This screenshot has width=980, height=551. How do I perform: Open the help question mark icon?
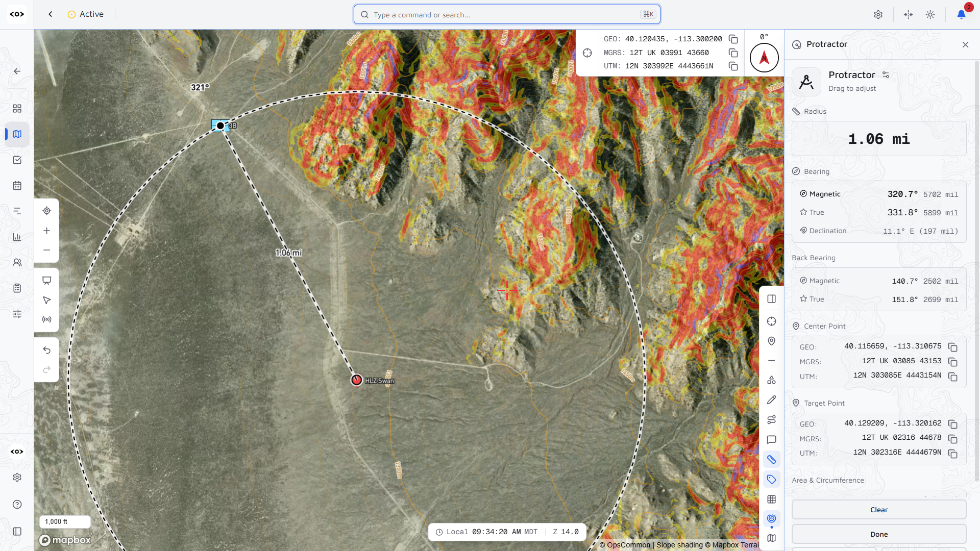pos(17,504)
